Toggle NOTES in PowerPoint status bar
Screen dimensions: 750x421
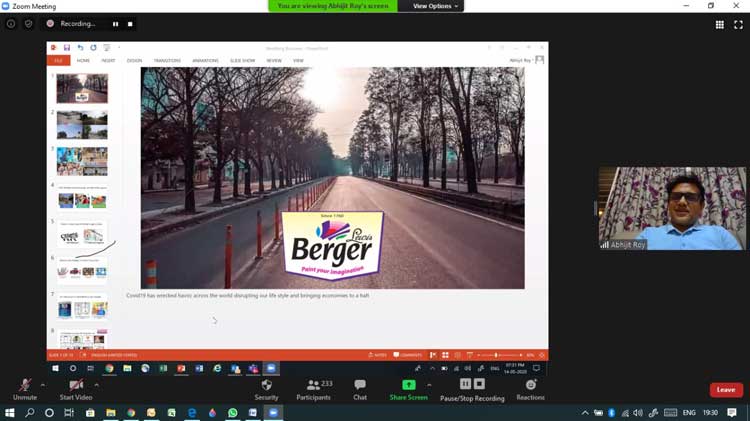pyautogui.click(x=377, y=355)
